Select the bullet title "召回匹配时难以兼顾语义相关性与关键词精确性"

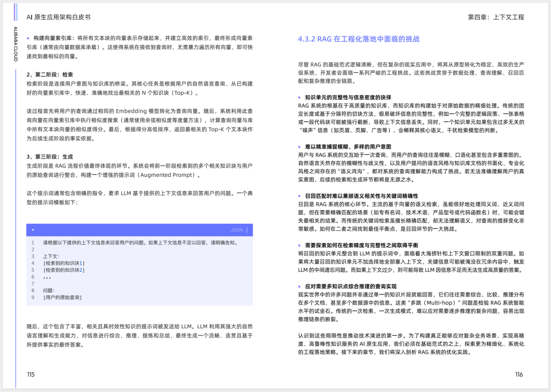point(362,196)
